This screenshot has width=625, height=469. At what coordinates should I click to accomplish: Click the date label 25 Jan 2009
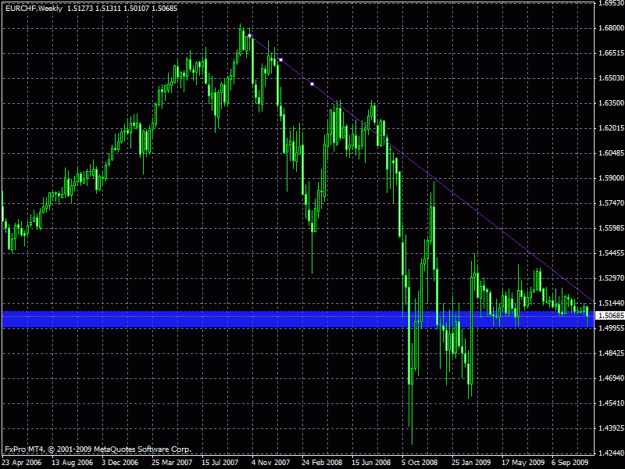[x=471, y=462]
